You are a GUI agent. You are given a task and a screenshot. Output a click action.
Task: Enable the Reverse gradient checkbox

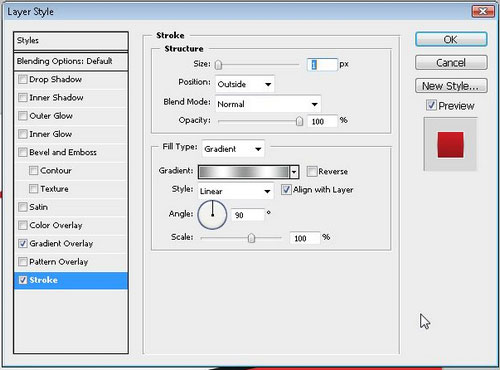coord(312,171)
